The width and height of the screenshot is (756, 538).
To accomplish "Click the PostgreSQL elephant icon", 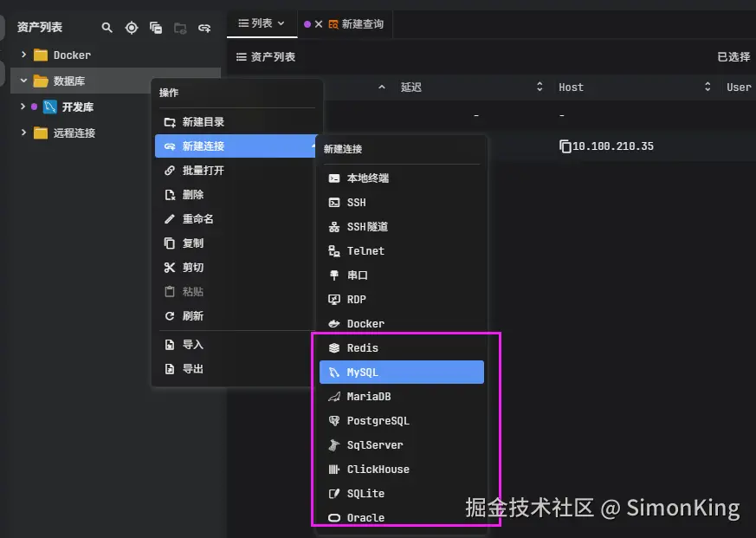I will (333, 420).
